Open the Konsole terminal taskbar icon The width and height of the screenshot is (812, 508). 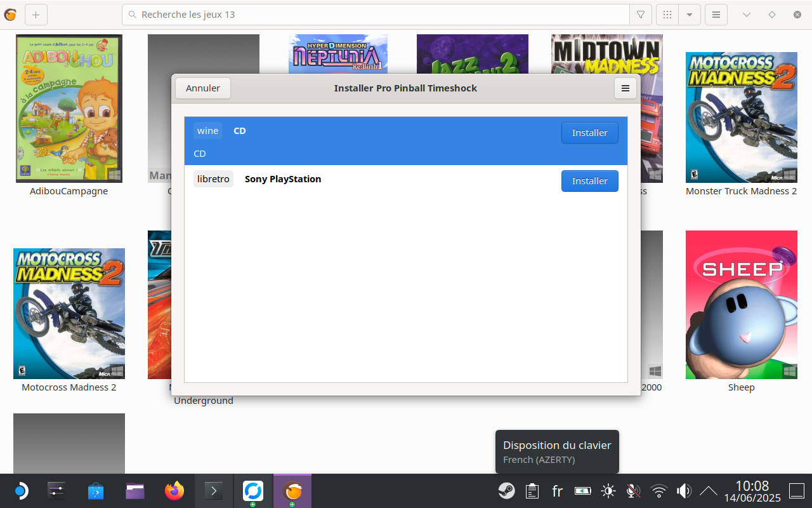tap(214, 491)
